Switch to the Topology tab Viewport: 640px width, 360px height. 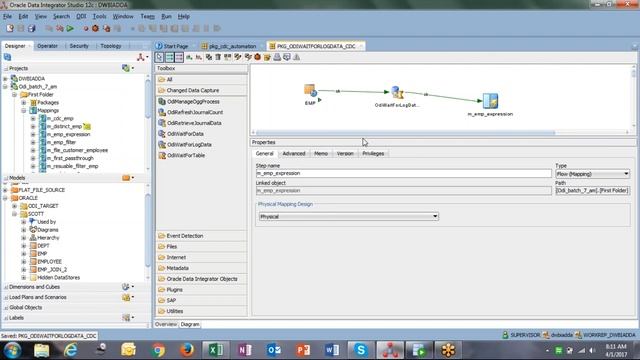(111, 46)
